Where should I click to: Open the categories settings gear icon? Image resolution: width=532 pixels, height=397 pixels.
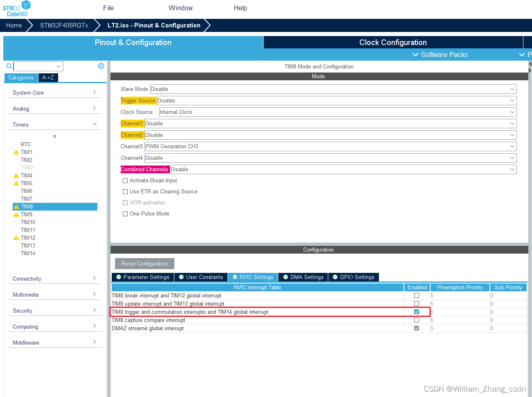click(x=101, y=66)
